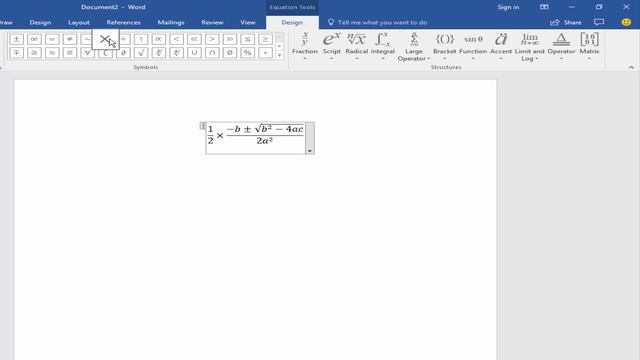Image resolution: width=640 pixels, height=360 pixels.
Task: Insert the equals sign symbol
Action: pyautogui.click(x=52, y=39)
